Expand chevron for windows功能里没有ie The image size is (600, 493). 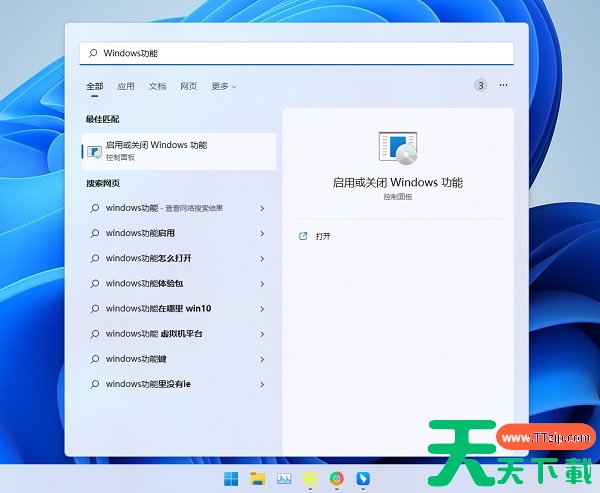pyautogui.click(x=262, y=384)
